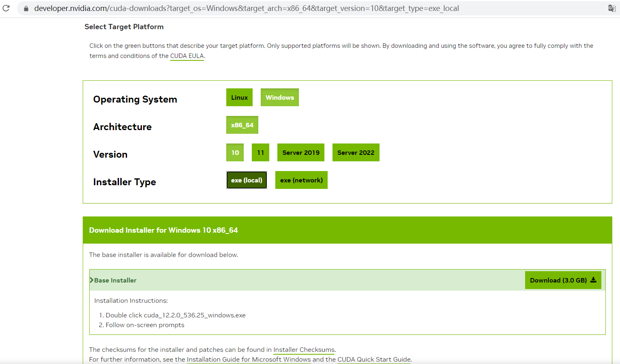
Task: Click the Select Target Platform heading
Action: (x=124, y=27)
